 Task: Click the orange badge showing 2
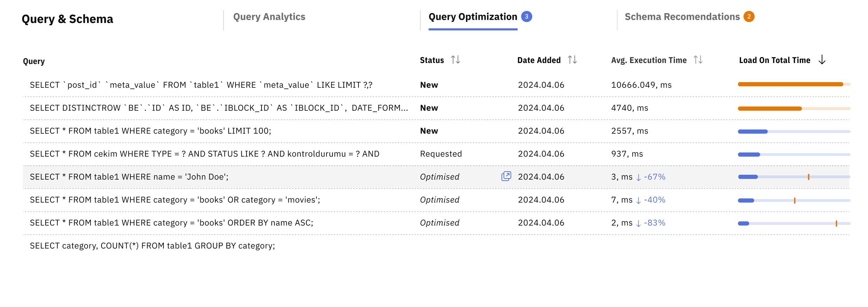click(749, 16)
